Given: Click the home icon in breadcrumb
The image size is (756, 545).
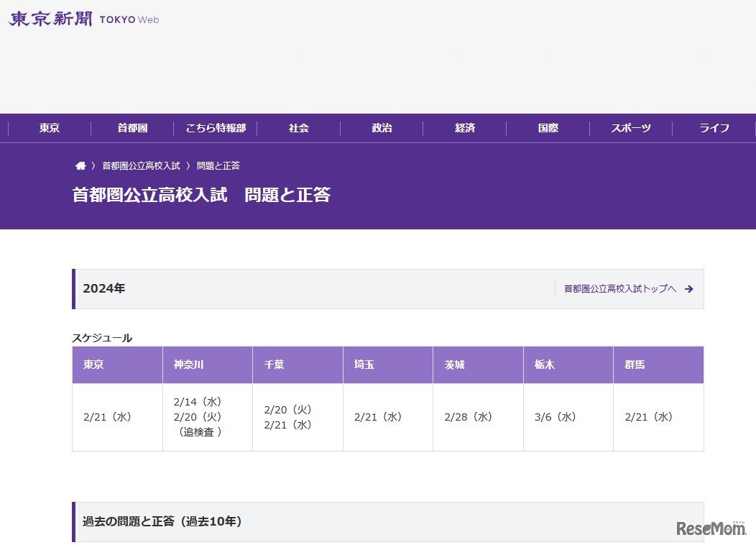Looking at the screenshot, I should (x=80, y=166).
